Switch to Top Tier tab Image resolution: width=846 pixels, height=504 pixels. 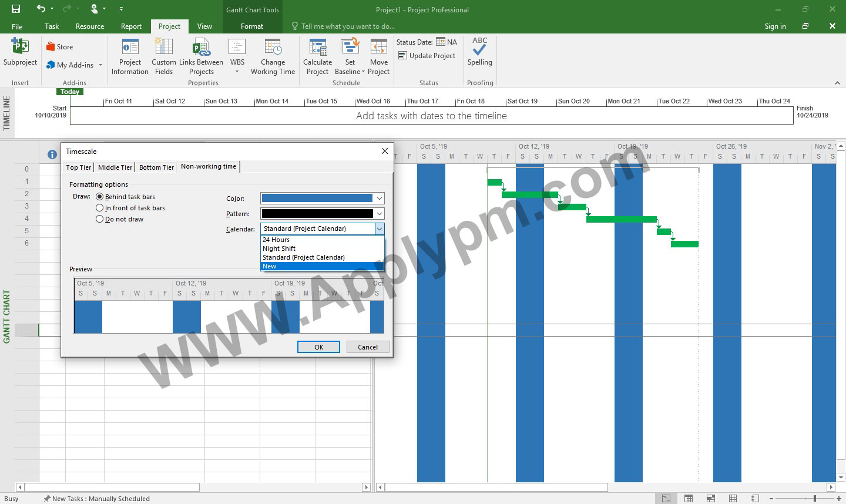coord(79,167)
